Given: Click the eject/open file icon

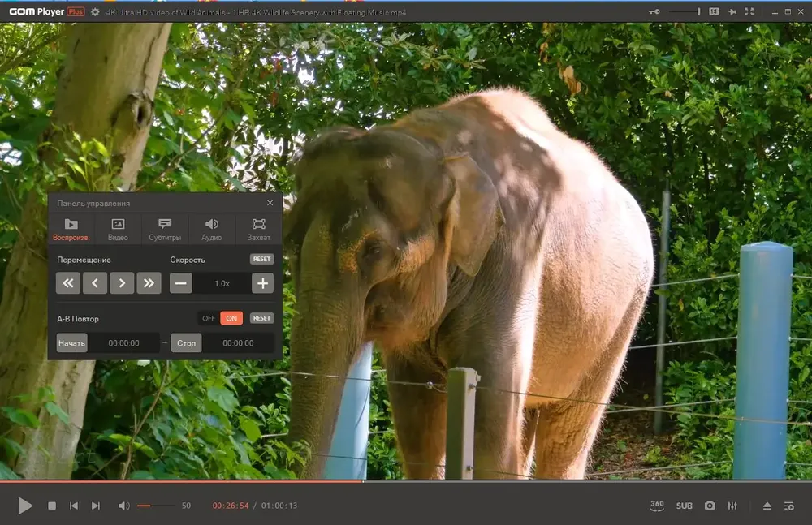Looking at the screenshot, I should tap(767, 506).
